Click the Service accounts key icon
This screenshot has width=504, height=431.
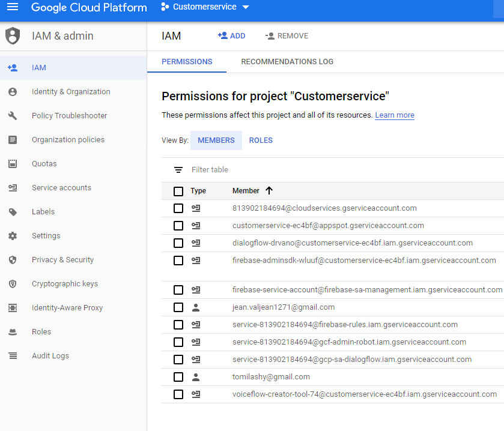coord(13,187)
